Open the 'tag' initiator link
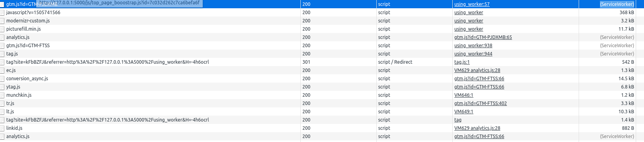Screen dimensions: 644x142 [x=458, y=120]
